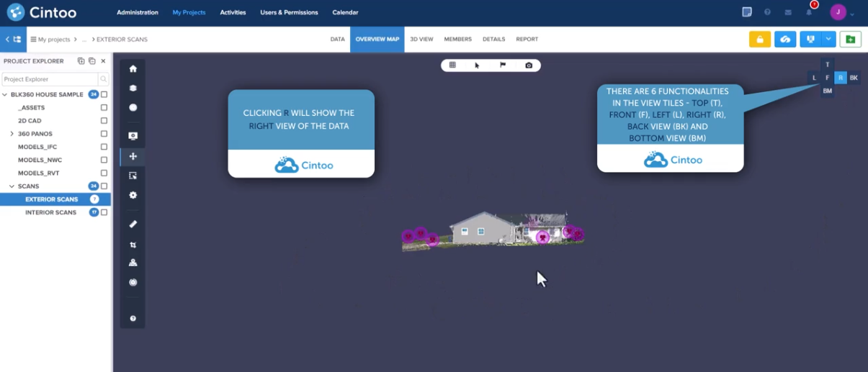Click the Home icon in viewer toolbar

point(133,69)
